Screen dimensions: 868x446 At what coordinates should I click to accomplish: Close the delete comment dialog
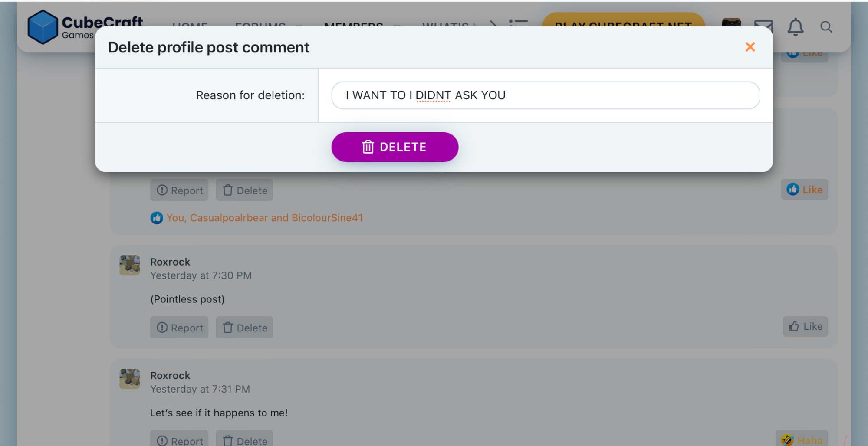point(750,47)
